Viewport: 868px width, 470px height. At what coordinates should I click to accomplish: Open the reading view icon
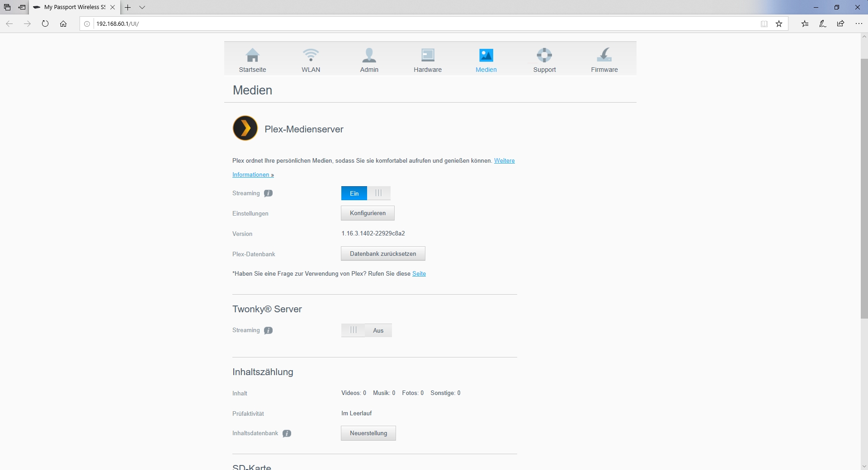point(764,24)
